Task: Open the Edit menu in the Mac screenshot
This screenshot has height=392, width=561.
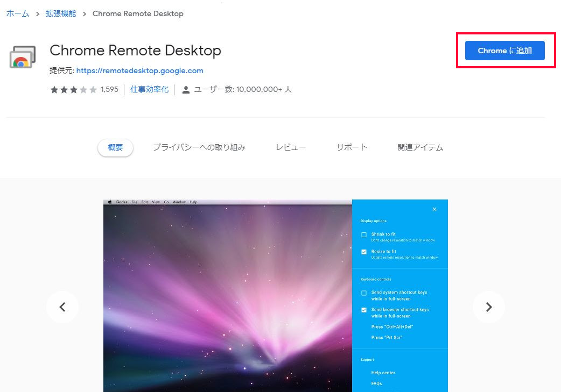Action: 145,202
